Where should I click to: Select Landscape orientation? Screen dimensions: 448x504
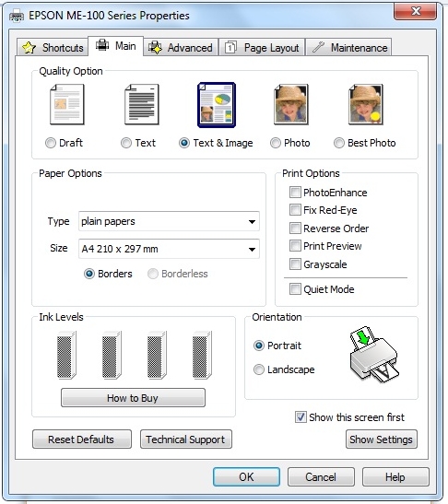(x=259, y=369)
